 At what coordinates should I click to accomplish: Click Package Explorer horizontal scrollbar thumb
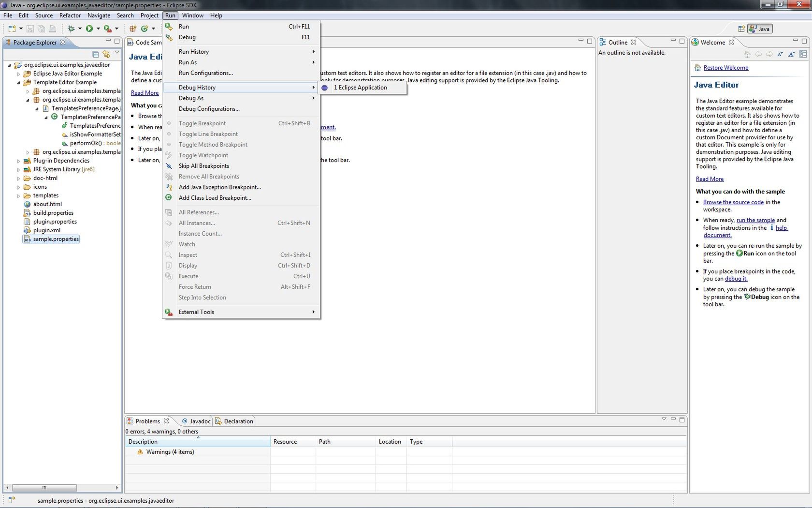click(44, 488)
